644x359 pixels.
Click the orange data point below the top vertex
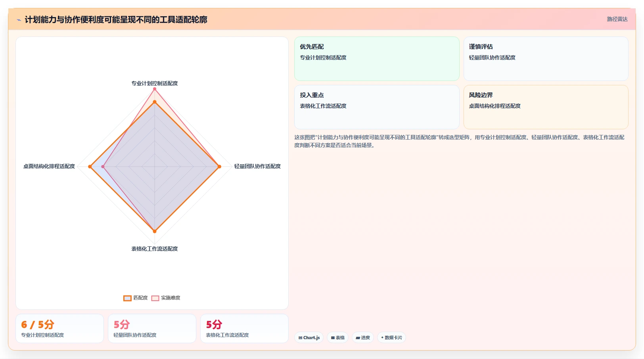[155, 102]
